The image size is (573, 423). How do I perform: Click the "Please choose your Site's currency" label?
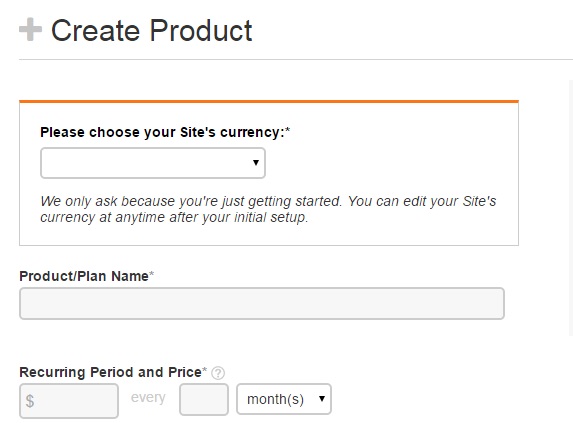pyautogui.click(x=162, y=132)
